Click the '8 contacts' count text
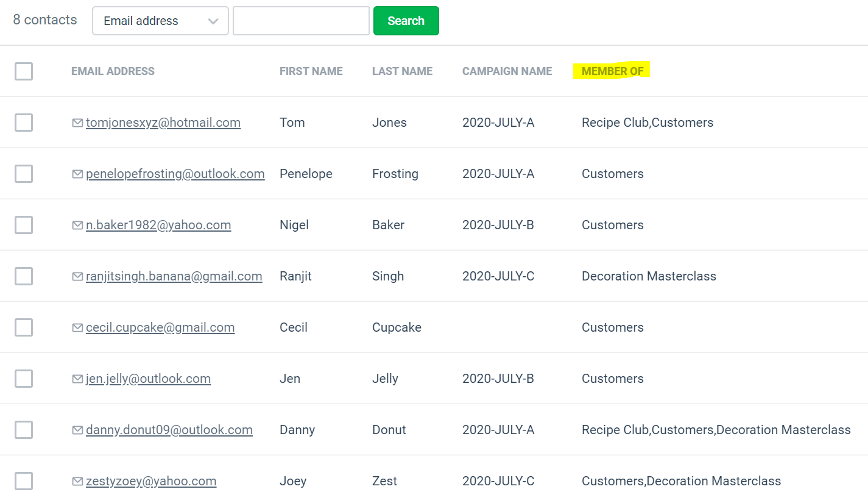This screenshot has height=503, width=868. [45, 20]
